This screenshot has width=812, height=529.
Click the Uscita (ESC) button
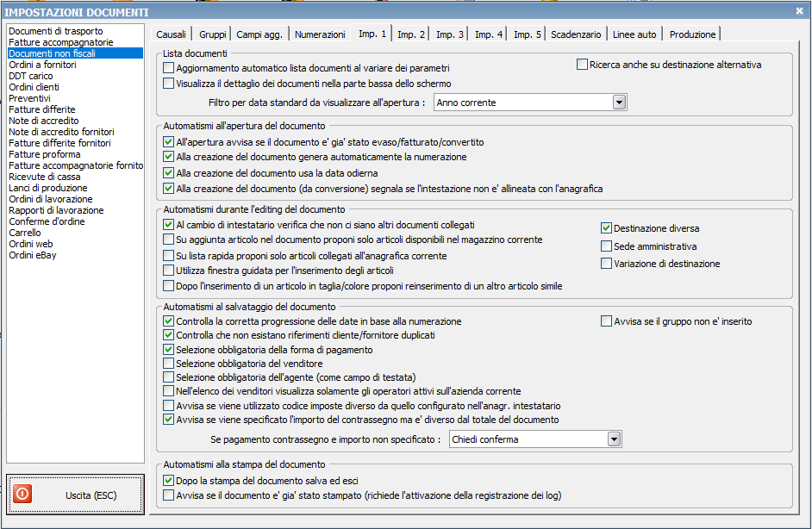tap(76, 495)
